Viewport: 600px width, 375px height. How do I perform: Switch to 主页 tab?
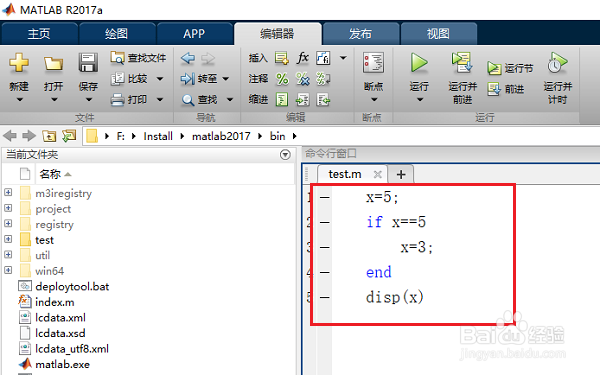point(39,34)
